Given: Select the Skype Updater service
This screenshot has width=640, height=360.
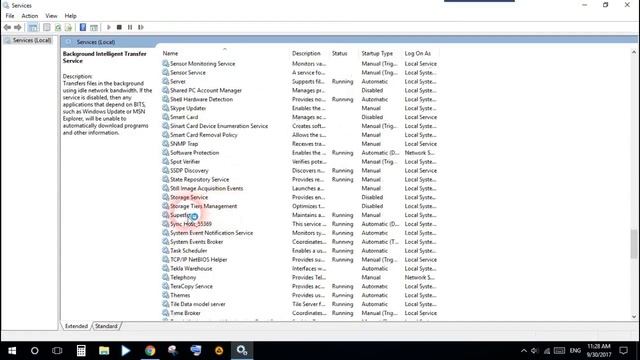Looking at the screenshot, I should [300, 109].
